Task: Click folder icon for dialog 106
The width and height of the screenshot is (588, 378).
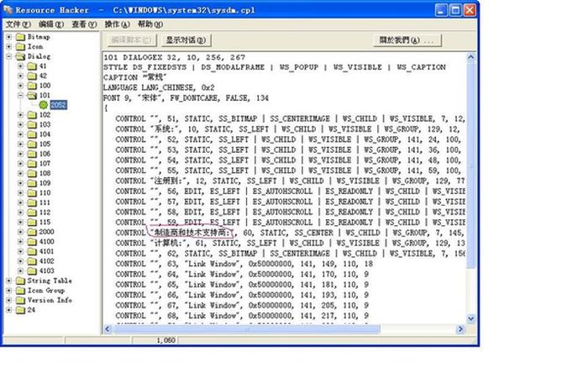Action: 32,154
